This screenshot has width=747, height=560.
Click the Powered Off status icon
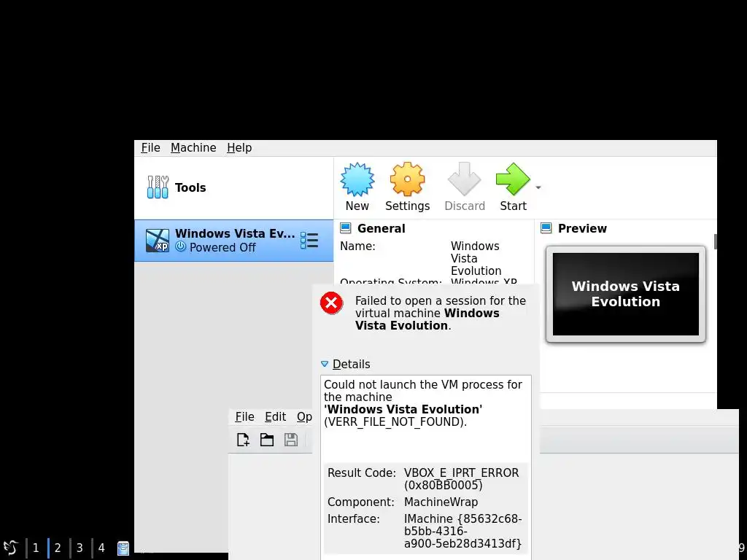tap(181, 246)
